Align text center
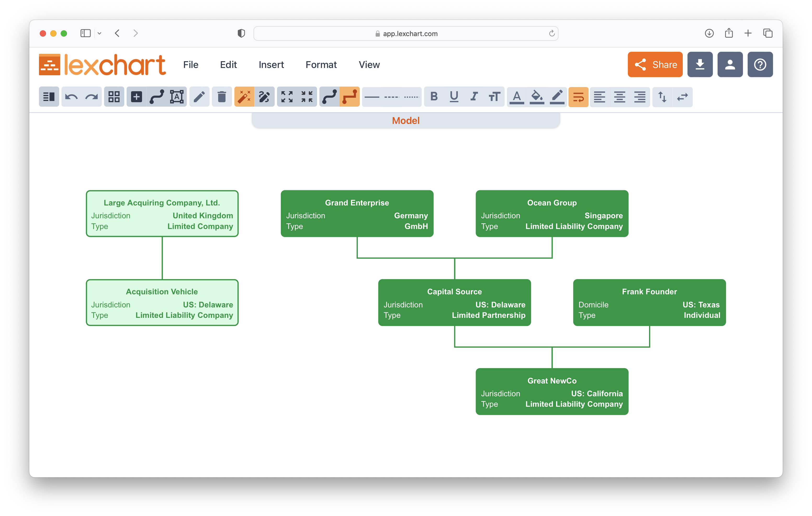Viewport: 812px width, 516px height. click(620, 97)
